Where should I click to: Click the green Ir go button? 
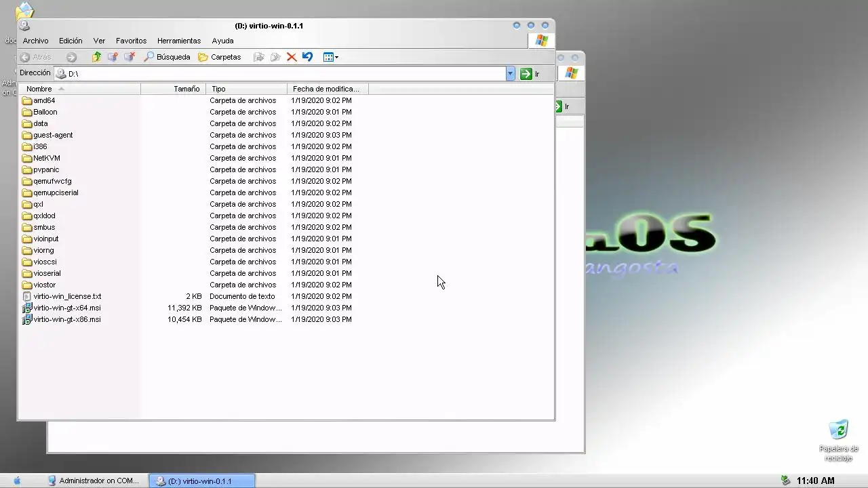[x=530, y=73]
